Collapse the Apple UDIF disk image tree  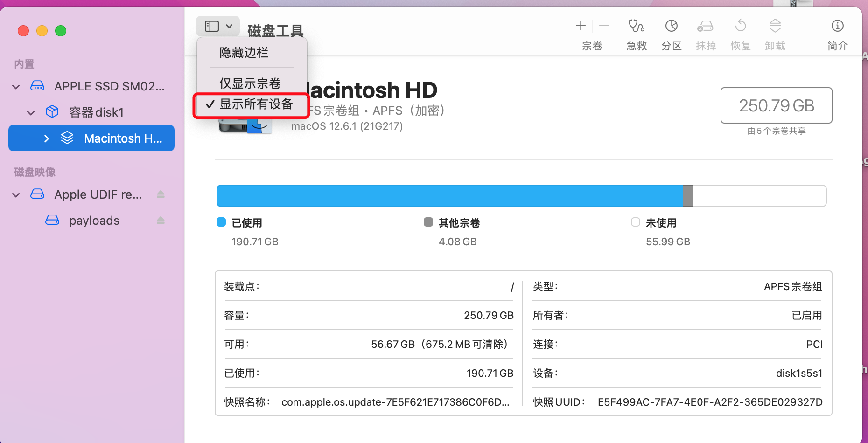16,195
